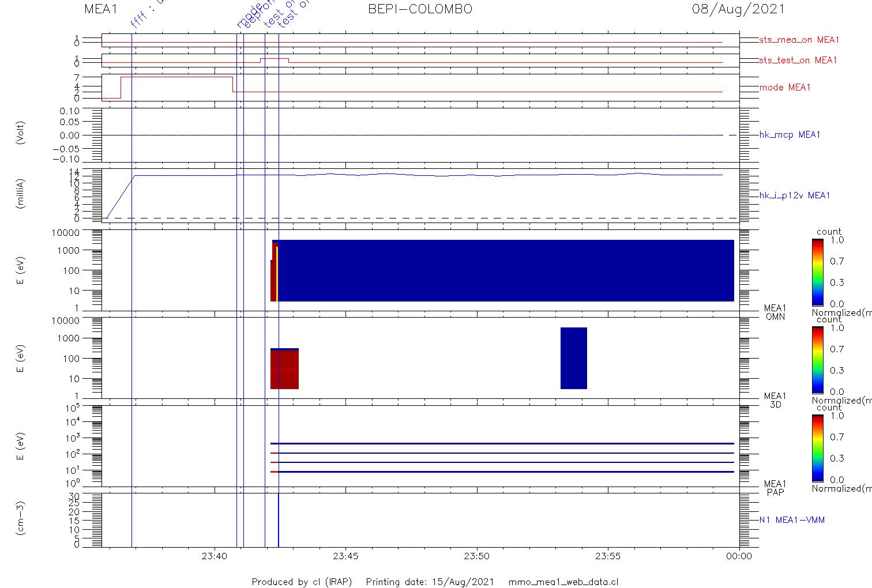Click the 00:00 time tick label
The height and width of the screenshot is (588, 872).
(739, 556)
